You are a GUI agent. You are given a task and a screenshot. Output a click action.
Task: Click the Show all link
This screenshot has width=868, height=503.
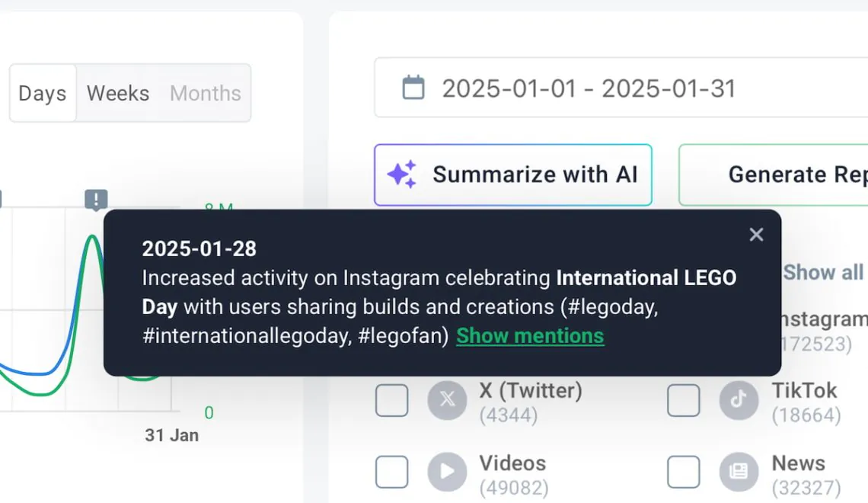coord(824,272)
